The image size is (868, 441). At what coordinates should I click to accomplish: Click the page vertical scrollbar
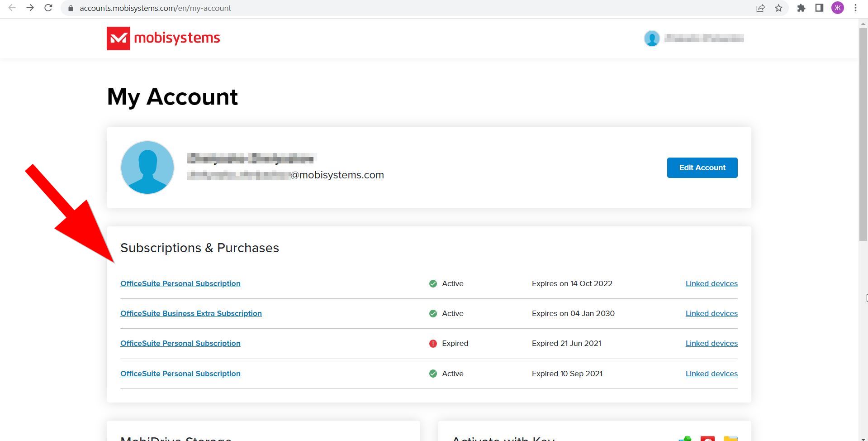(x=863, y=134)
